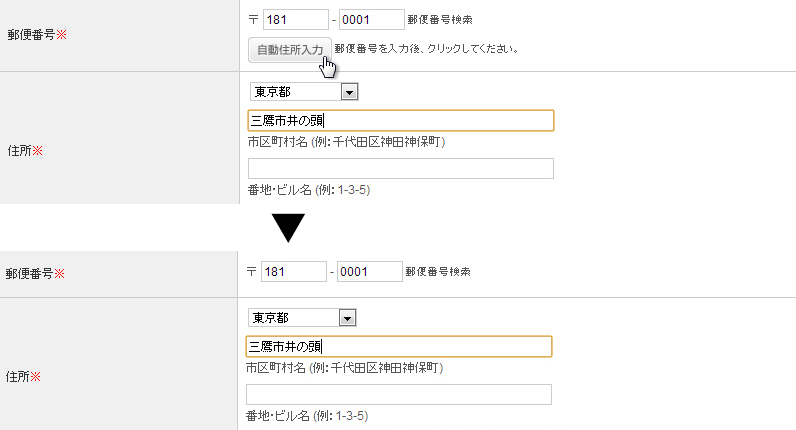Select the lower form's 181 postal code field
The image size is (796, 430).
coord(294,271)
